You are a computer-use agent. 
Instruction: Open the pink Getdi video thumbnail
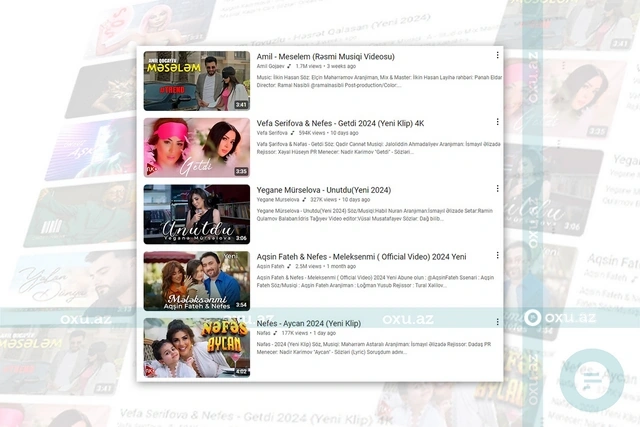click(x=196, y=147)
